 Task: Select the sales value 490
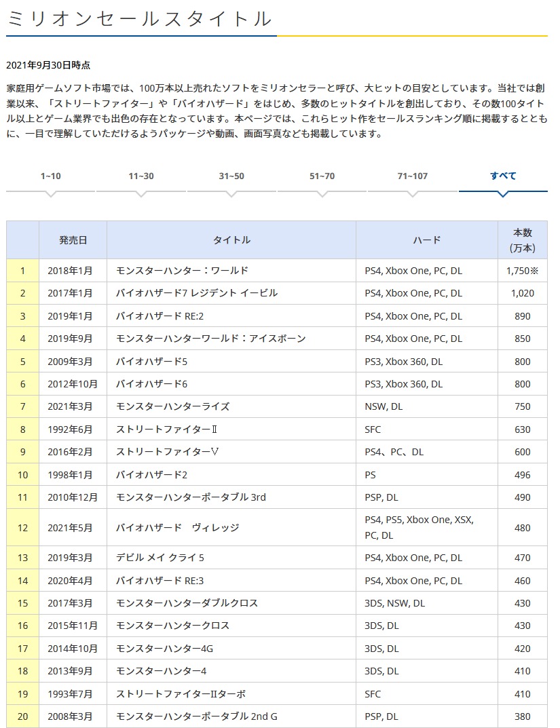click(523, 498)
